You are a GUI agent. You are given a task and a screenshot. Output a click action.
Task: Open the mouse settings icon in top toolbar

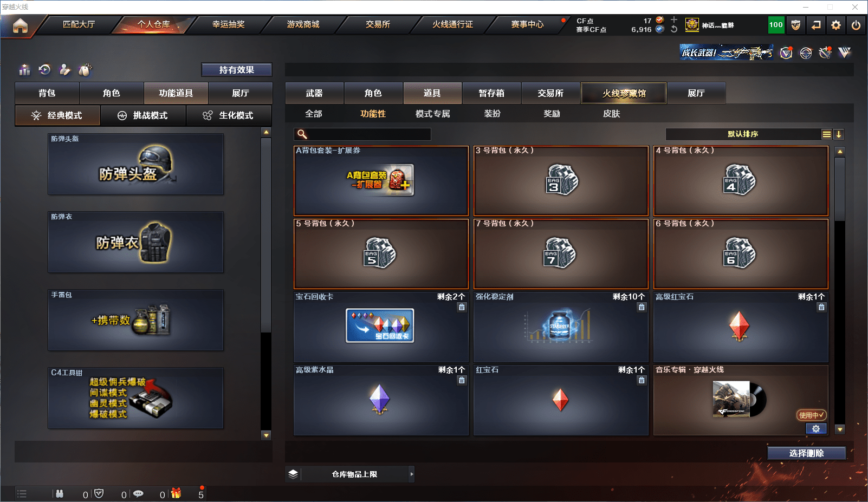pyautogui.click(x=85, y=69)
